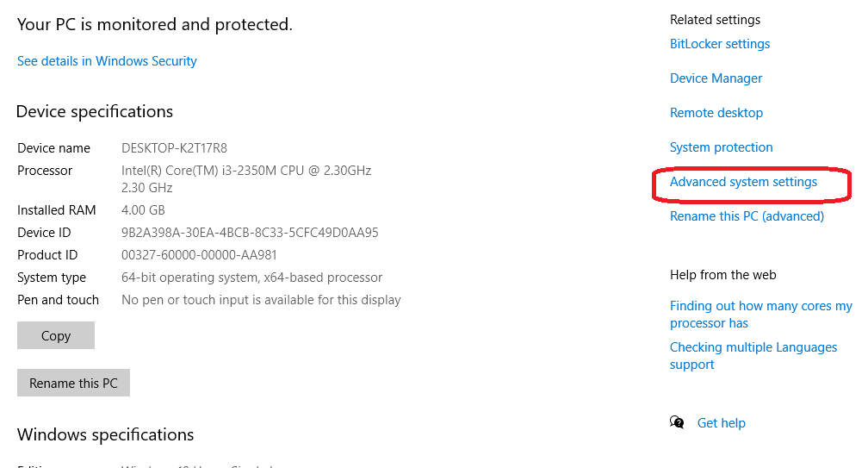Image resolution: width=868 pixels, height=468 pixels.
Task: Click the Processor value Intel Core i3-2350M
Action: (x=246, y=179)
